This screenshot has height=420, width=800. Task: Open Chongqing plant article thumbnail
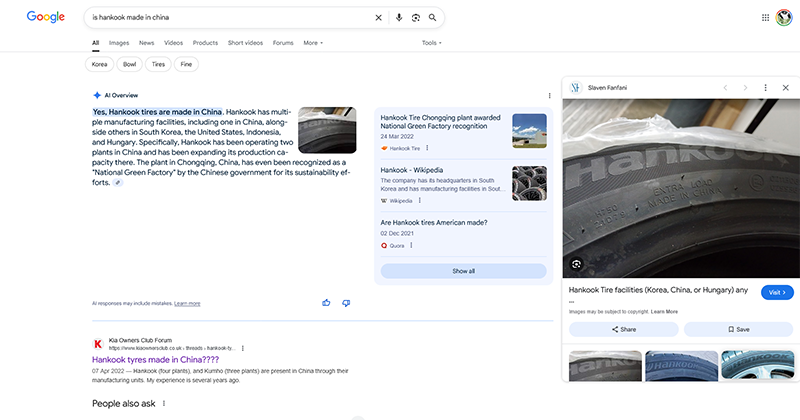[x=529, y=131]
